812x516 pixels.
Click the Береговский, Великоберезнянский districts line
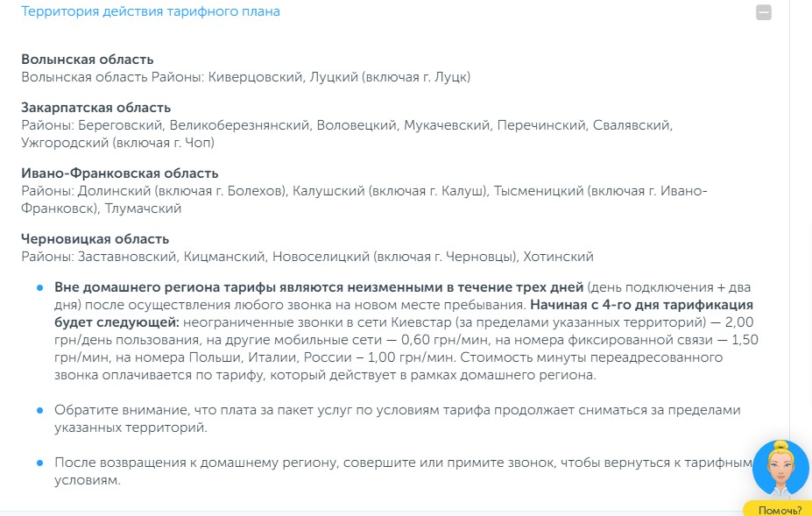click(347, 125)
